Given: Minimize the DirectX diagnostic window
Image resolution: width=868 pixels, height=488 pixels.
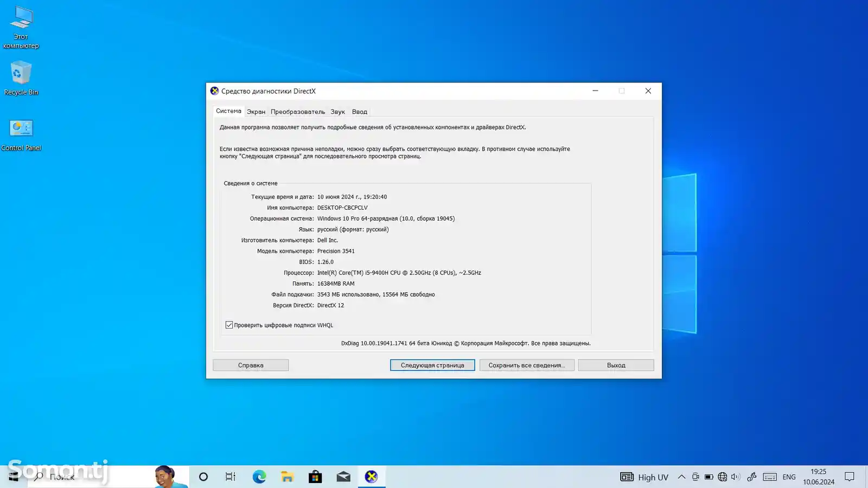Looking at the screenshot, I should click(x=595, y=91).
